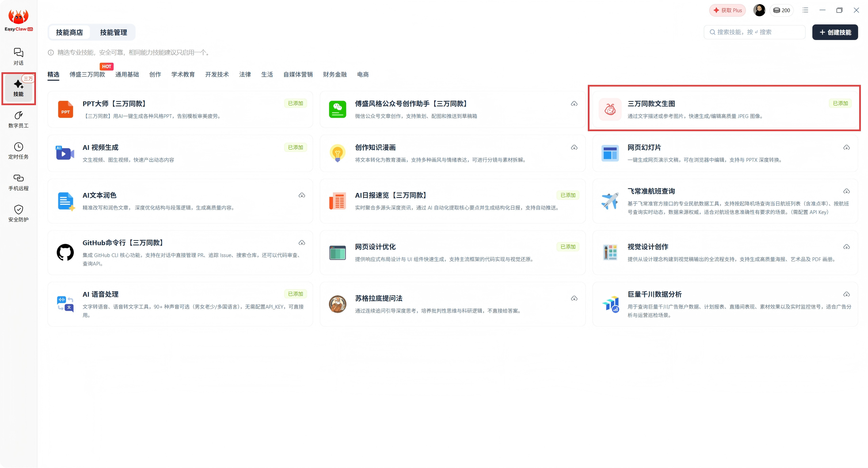
Task: Click the download icon on AI文本润色
Action: coord(302,195)
